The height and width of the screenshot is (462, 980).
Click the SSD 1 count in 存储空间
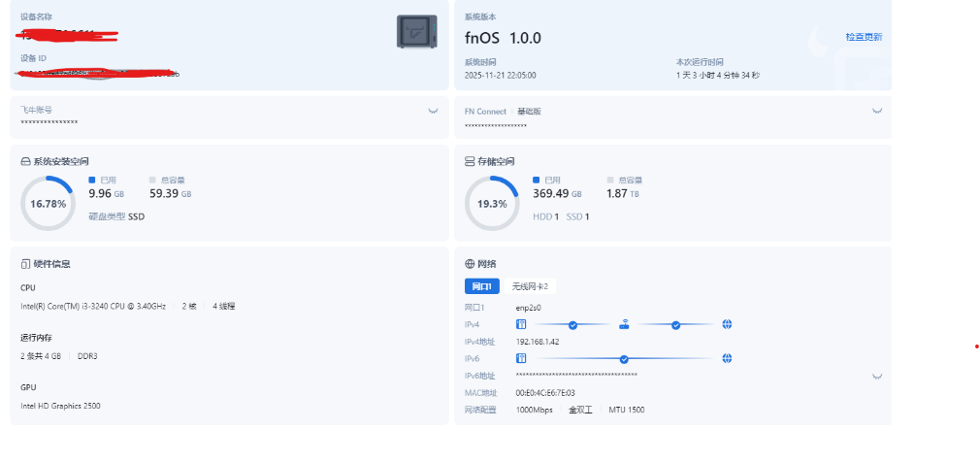click(x=577, y=216)
